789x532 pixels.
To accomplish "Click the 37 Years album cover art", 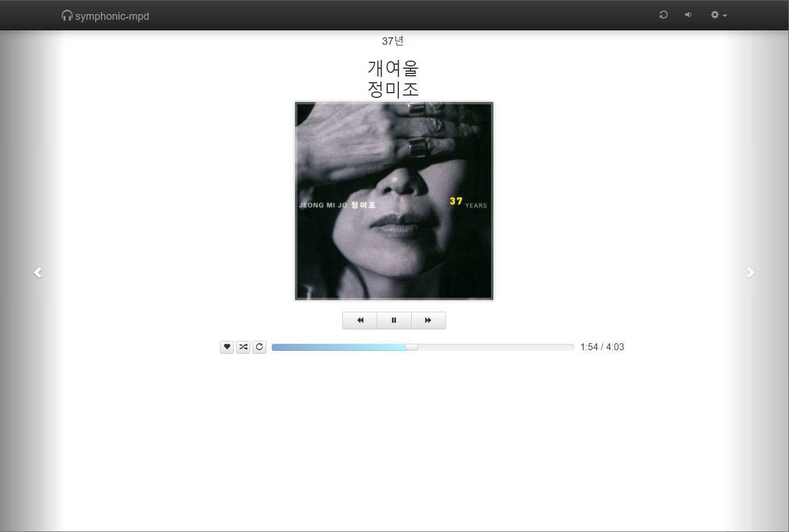I will tap(394, 201).
